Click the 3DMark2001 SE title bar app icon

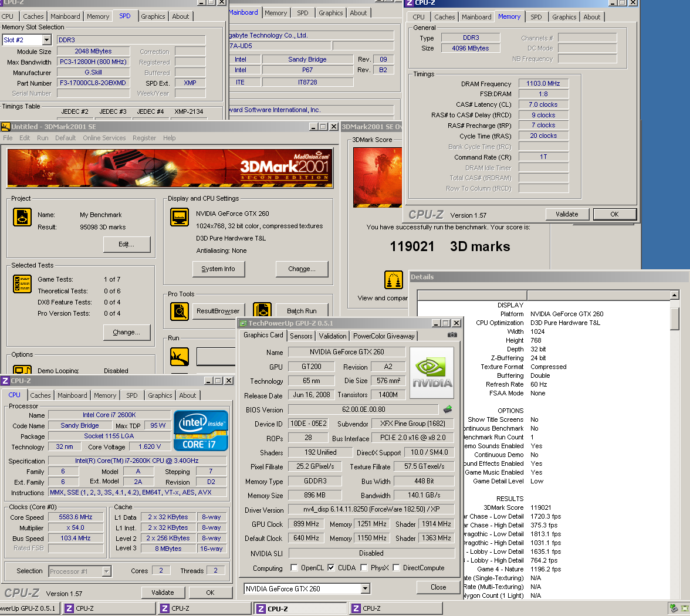[6, 127]
